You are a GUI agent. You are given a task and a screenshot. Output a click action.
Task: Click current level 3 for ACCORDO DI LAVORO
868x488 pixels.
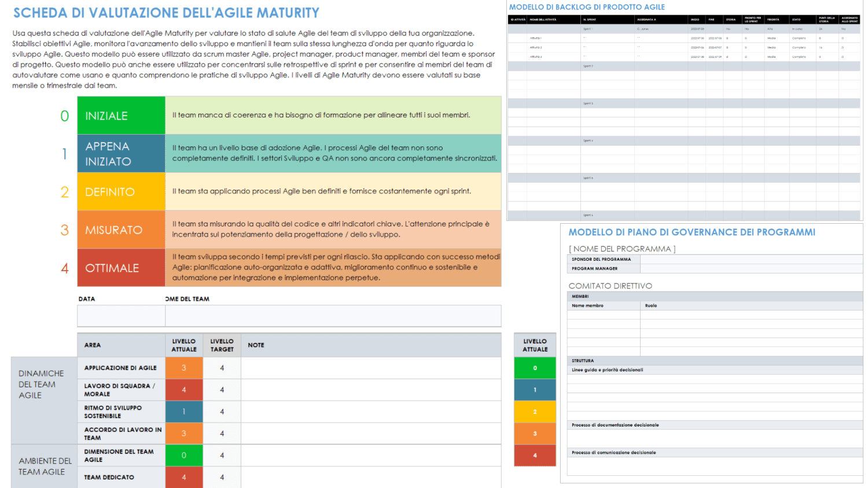coord(184,434)
